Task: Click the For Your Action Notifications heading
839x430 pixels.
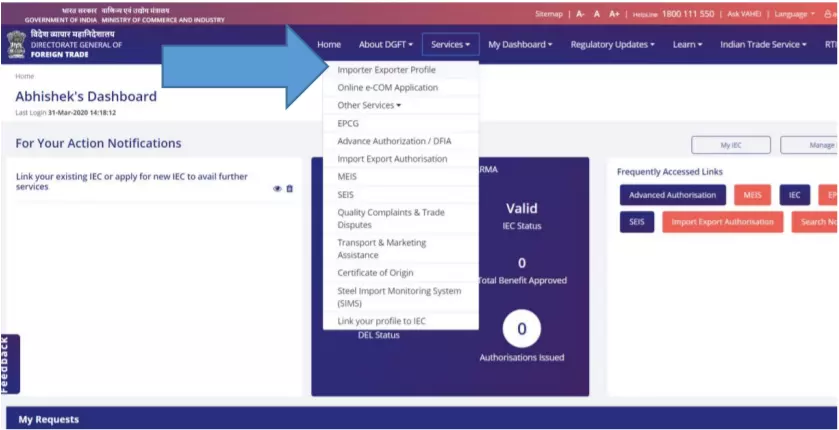Action: click(98, 143)
